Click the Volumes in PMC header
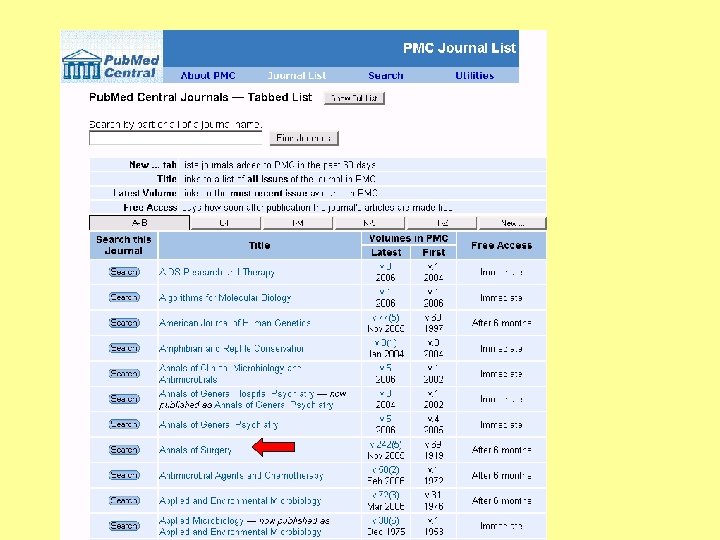The width and height of the screenshot is (720, 540). (409, 238)
